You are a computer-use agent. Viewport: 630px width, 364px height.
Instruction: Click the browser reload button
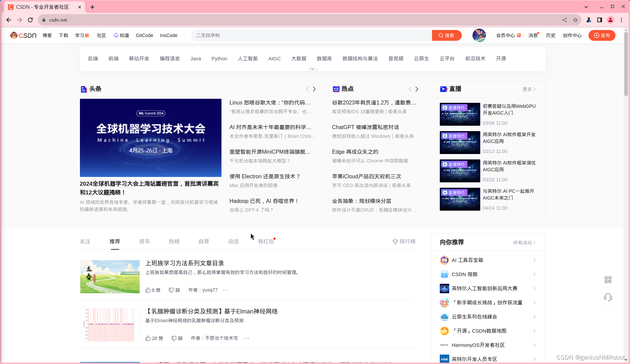[30, 20]
